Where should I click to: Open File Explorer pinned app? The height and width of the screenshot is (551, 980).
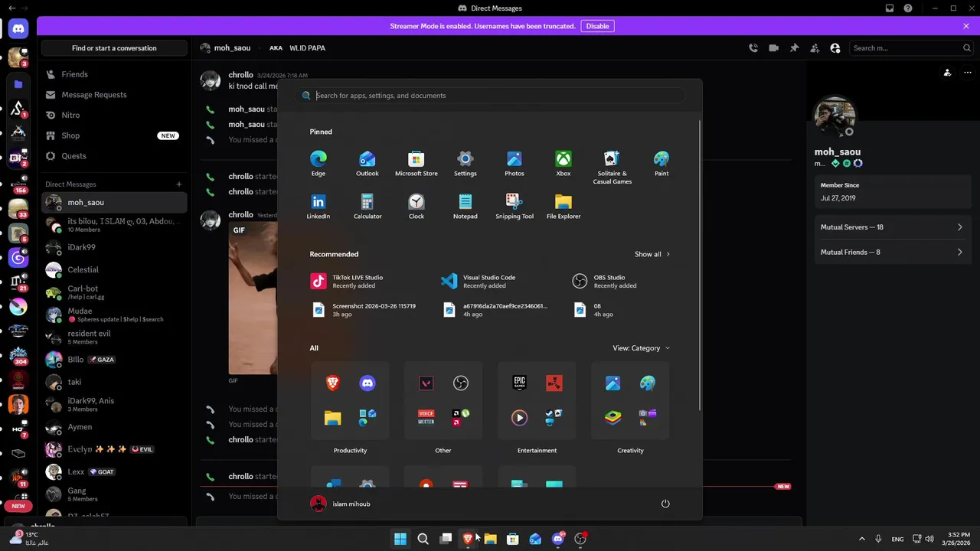coord(563,207)
